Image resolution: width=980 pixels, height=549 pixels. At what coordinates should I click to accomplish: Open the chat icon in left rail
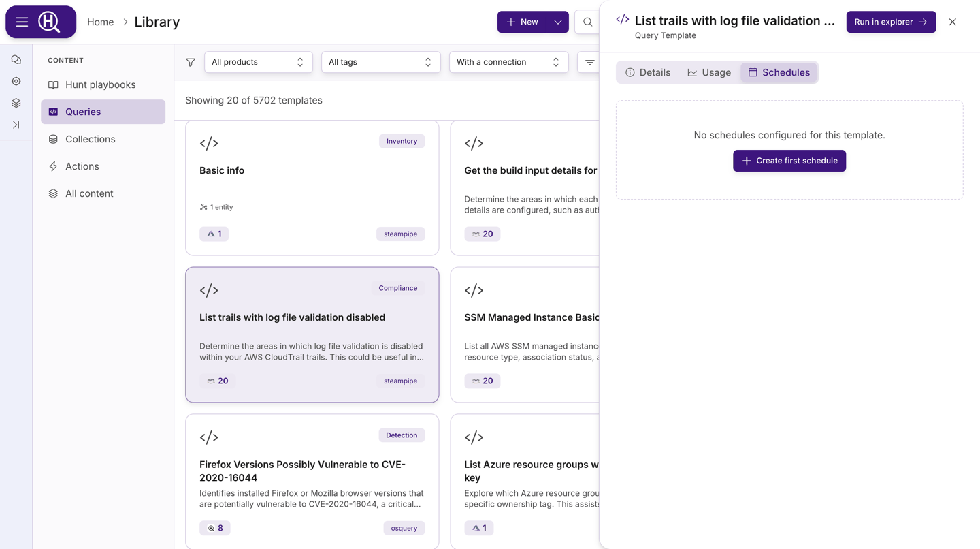16,60
